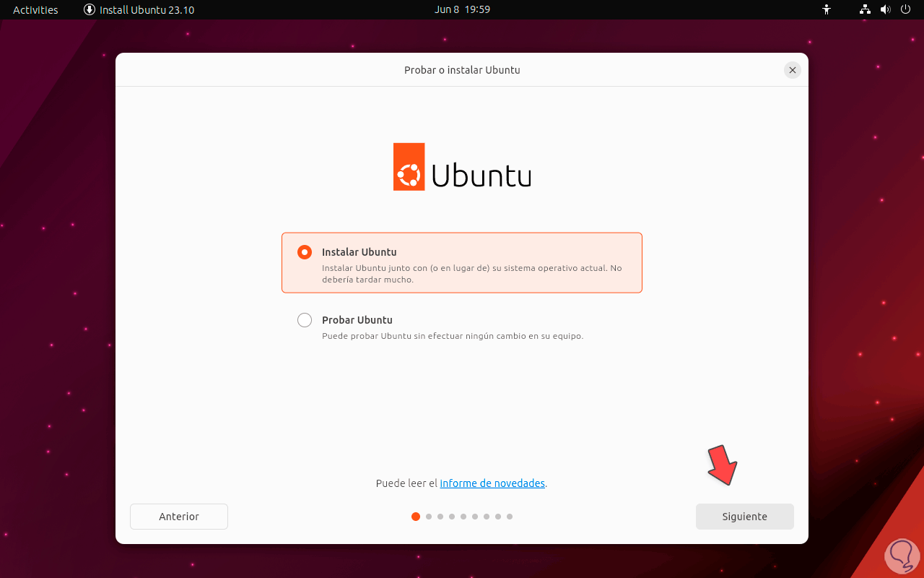Viewport: 924px width, 578px height.
Task: Click the dialog title 'Probar o instalar Ubuntu'
Action: pyautogui.click(x=462, y=70)
